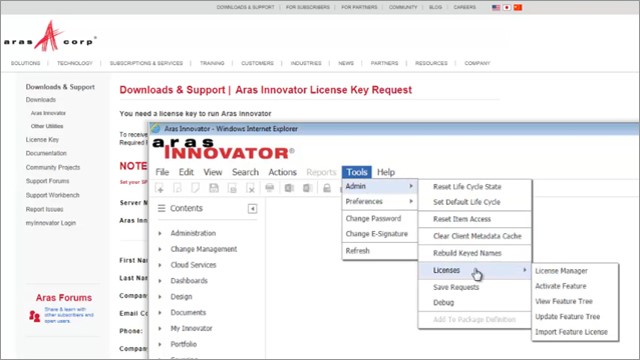Click the Contents hamburger menu icon
This screenshot has height=360, width=640.
(x=162, y=208)
